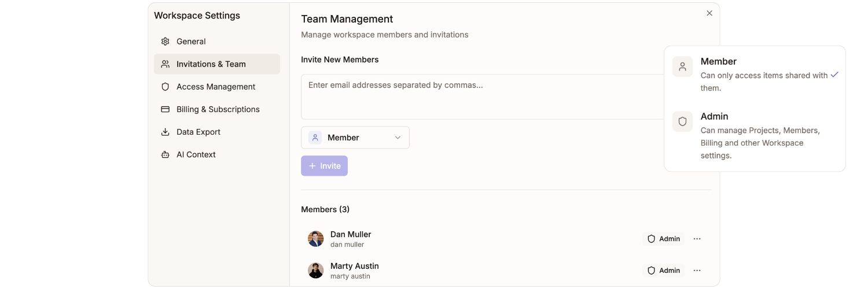Open the Access Management settings section
The width and height of the screenshot is (868, 289).
pos(216,87)
